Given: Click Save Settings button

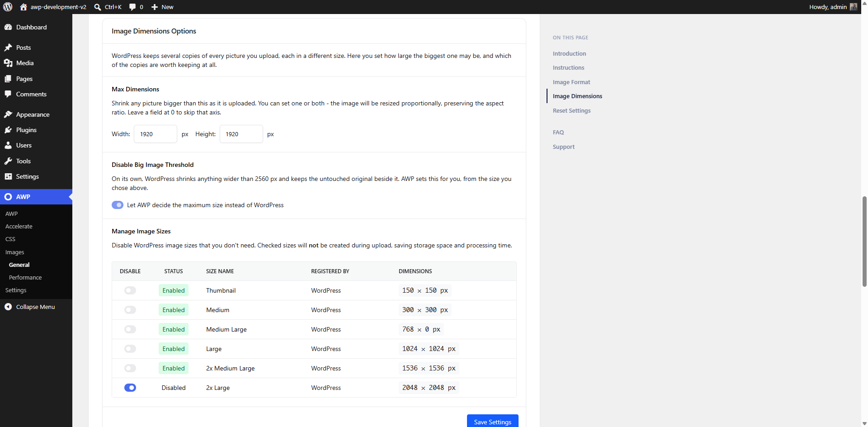Looking at the screenshot, I should click(x=492, y=421).
